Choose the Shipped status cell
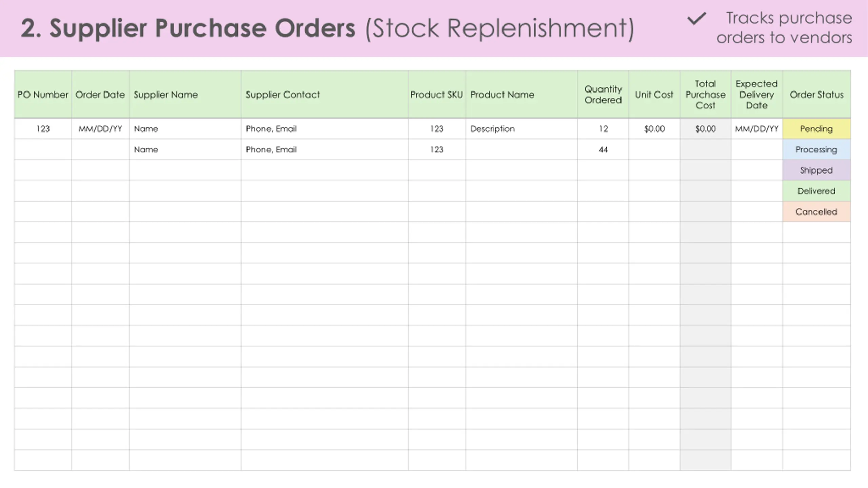Image resolution: width=868 pixels, height=488 pixels. (816, 170)
